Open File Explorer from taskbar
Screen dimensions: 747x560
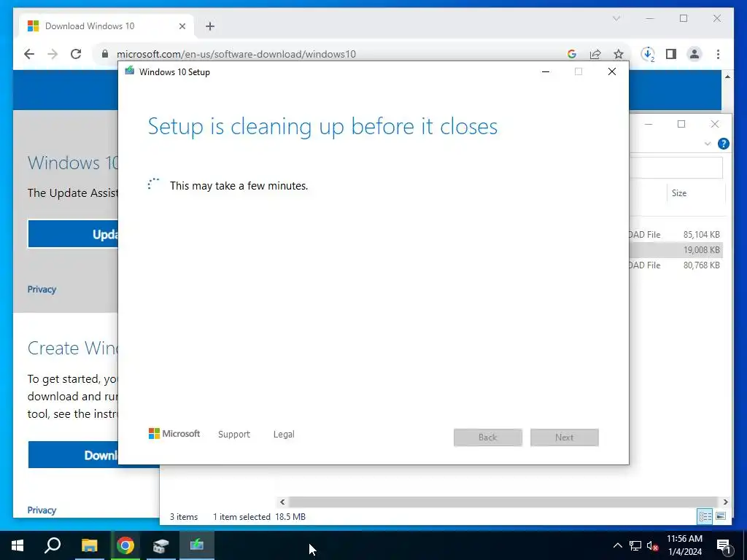pos(89,545)
